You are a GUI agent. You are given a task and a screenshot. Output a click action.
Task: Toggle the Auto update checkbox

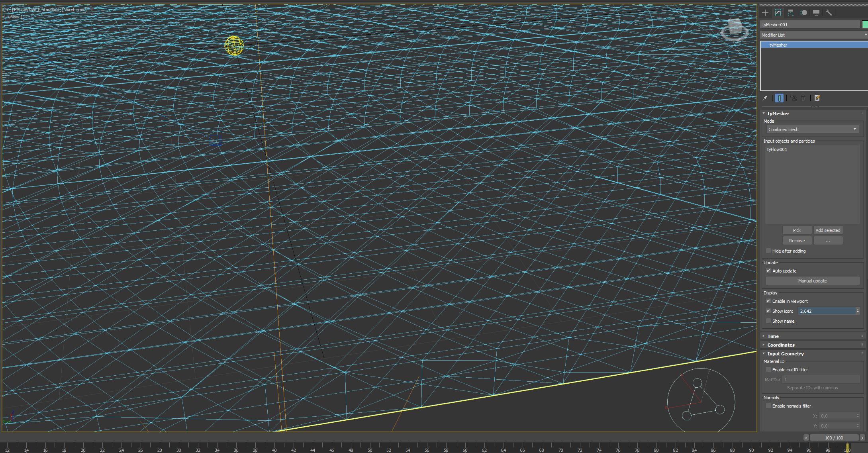[768, 271]
